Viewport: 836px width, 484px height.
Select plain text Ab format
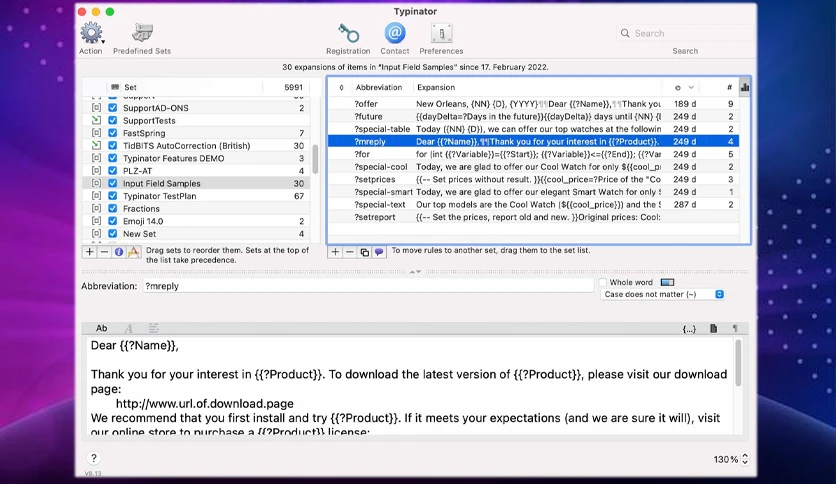(101, 328)
